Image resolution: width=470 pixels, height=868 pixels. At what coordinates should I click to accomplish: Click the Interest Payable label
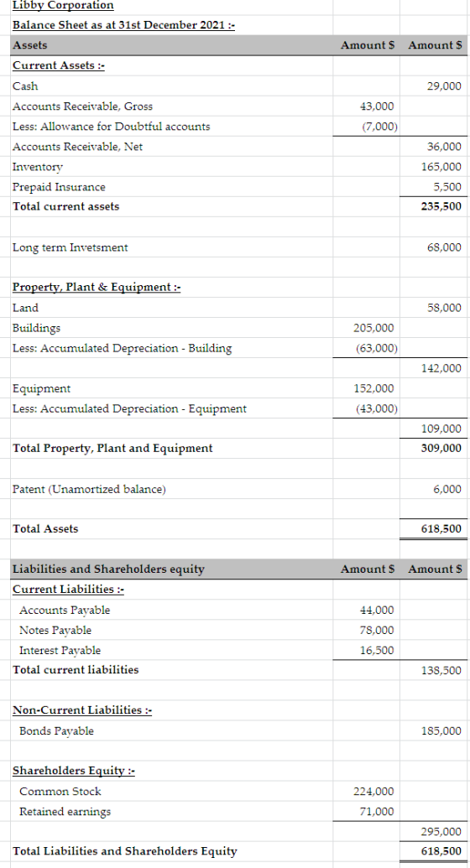pos(60,651)
